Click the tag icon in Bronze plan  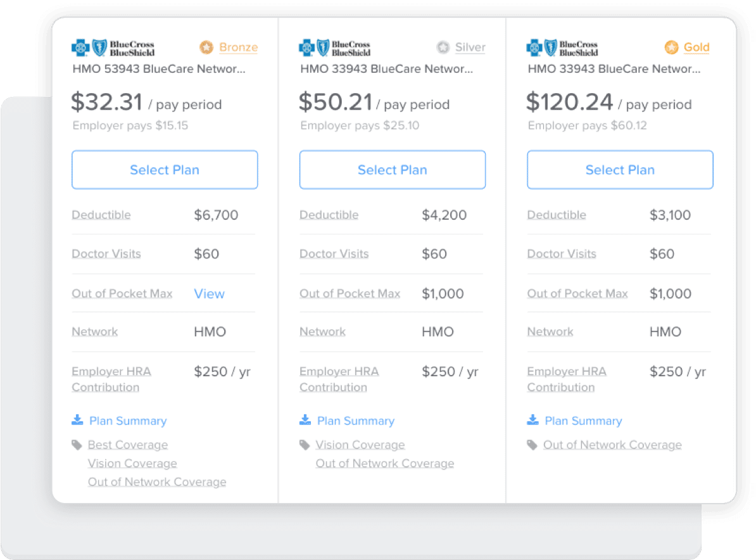77,445
